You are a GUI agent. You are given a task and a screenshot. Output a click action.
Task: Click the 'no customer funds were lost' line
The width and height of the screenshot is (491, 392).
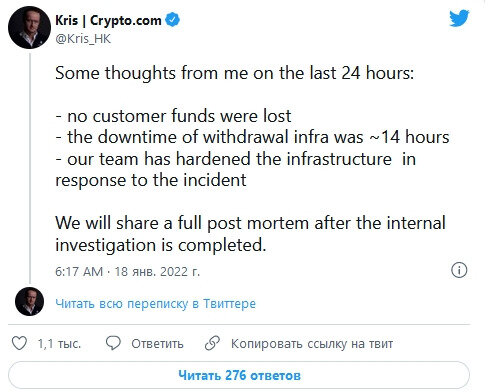[x=173, y=116]
